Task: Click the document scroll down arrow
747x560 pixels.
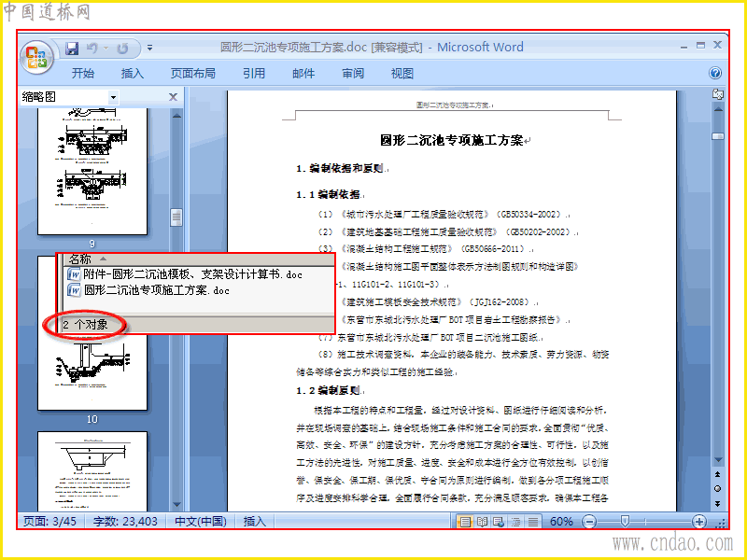Action: coord(718,460)
